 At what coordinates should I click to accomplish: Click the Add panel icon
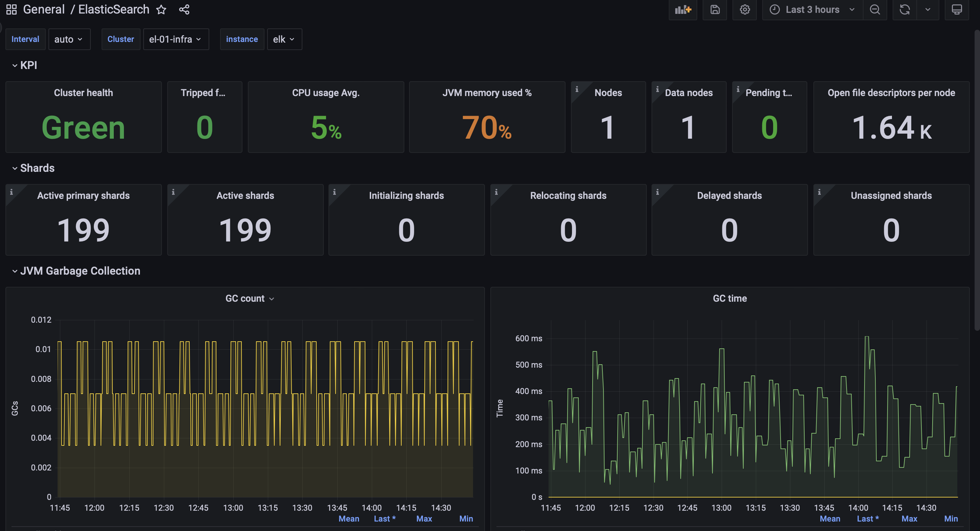pyautogui.click(x=682, y=9)
